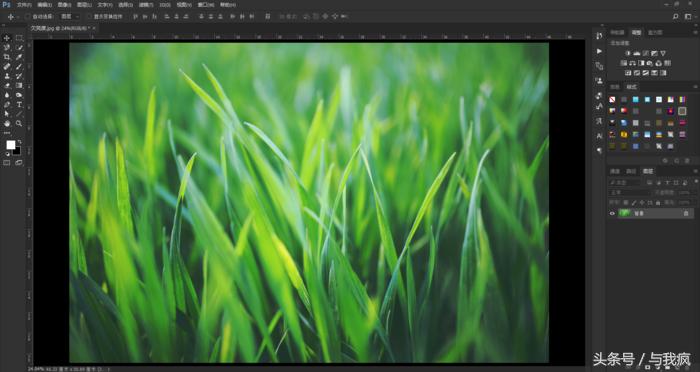Toggle layer filtering switch in Layers panel

[696, 181]
